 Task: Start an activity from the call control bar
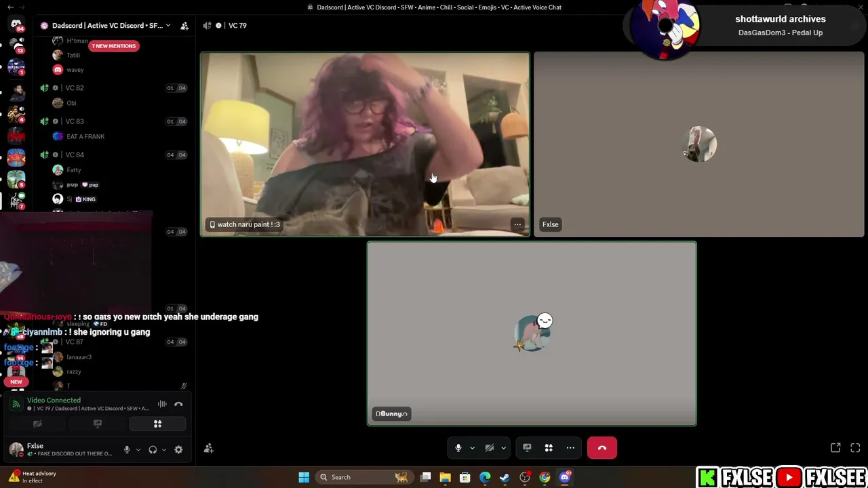click(x=549, y=448)
